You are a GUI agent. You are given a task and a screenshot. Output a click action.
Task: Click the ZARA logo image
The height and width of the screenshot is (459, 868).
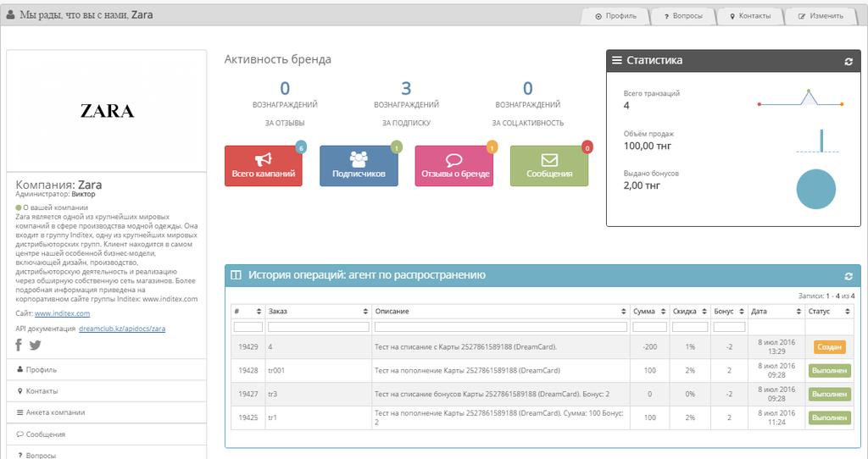107,111
